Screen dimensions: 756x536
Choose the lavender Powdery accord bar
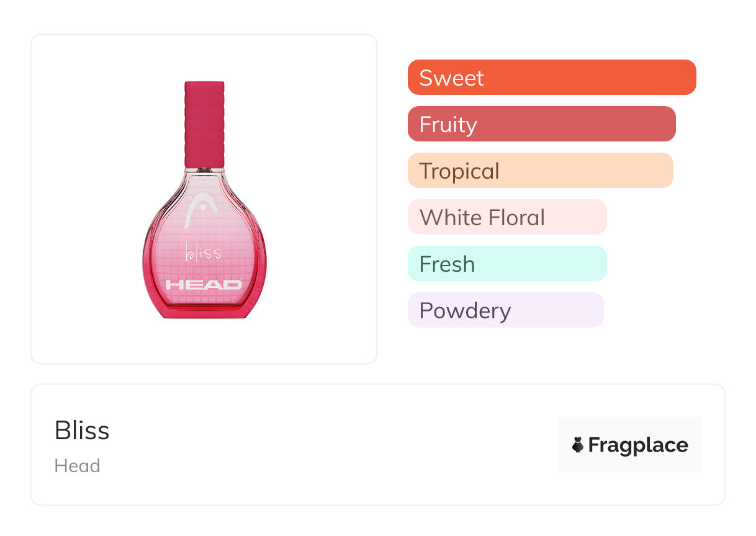coord(505,310)
